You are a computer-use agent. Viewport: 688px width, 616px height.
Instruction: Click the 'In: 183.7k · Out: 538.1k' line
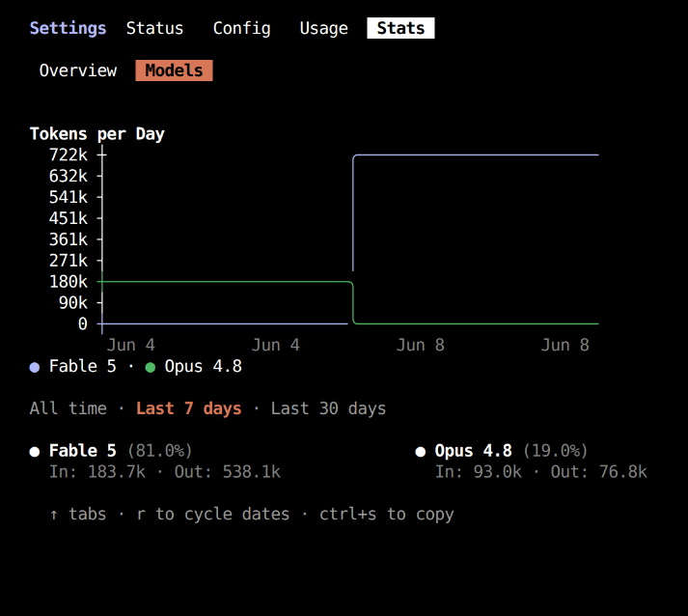click(165, 471)
